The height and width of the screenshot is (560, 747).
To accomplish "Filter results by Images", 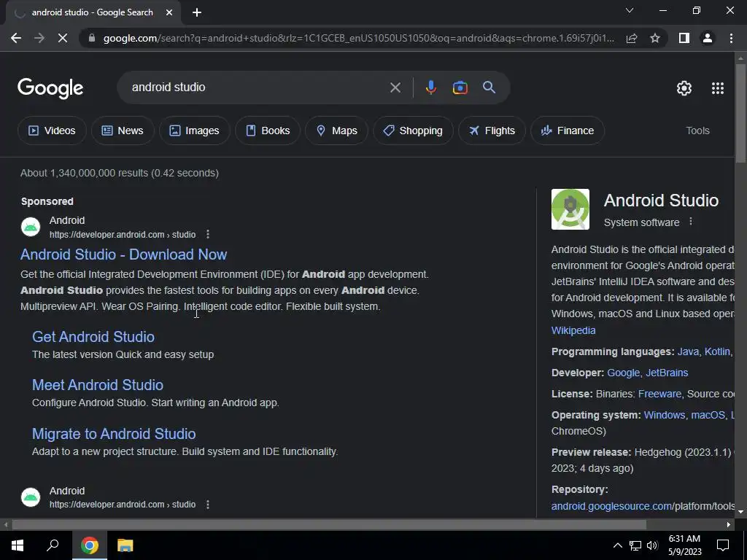I will 194,131.
